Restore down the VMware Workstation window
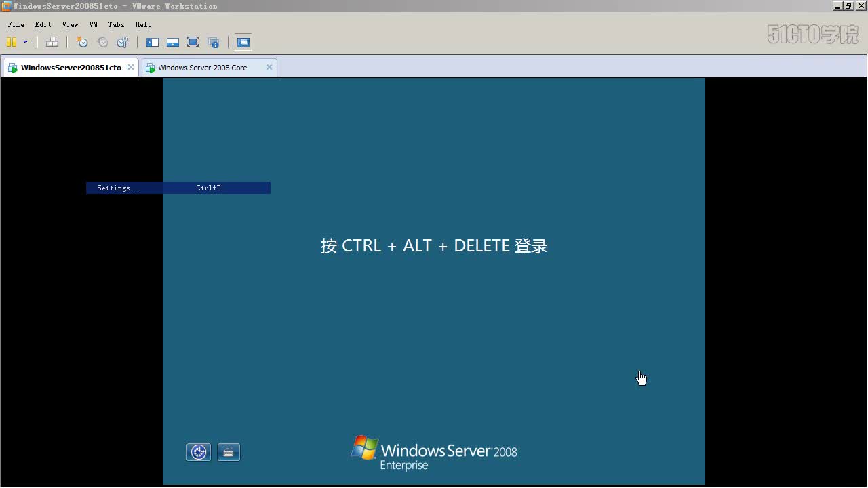 coord(848,6)
